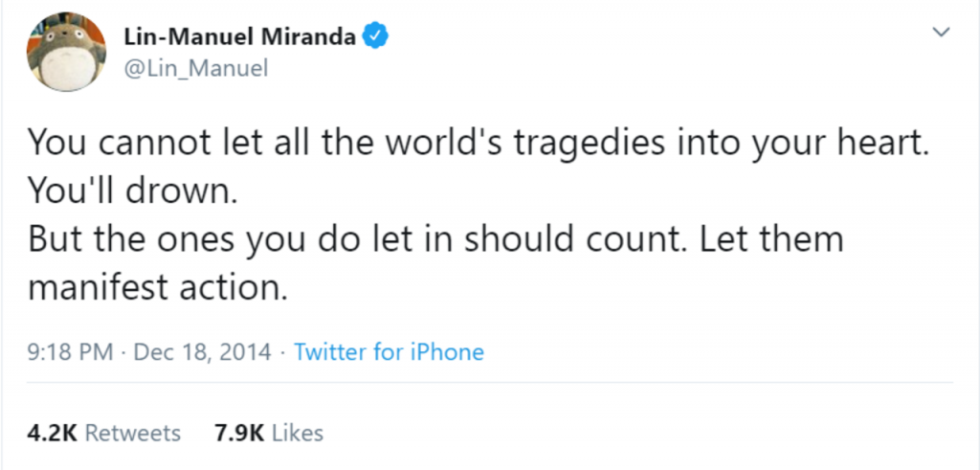Image resolution: width=980 pixels, height=470 pixels.
Task: View the Likes list label
Action: pyautogui.click(x=297, y=433)
